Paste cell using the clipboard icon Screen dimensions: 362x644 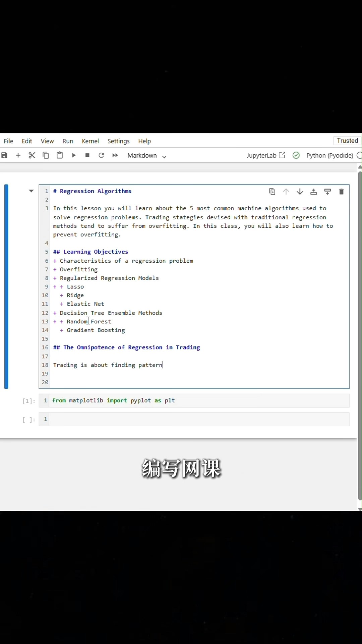[60, 155]
